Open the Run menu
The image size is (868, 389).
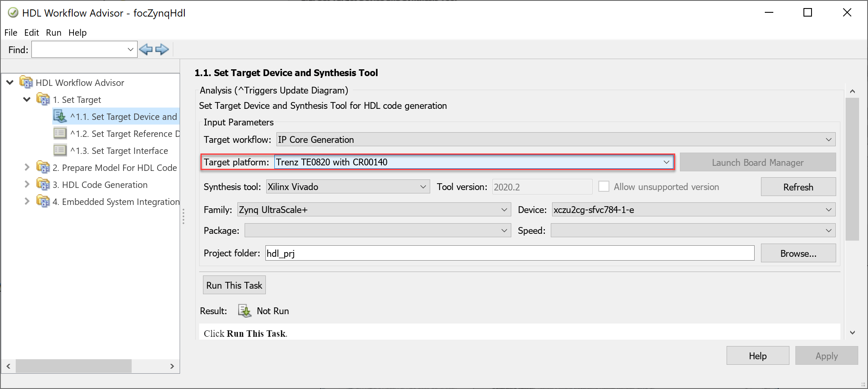click(x=54, y=33)
